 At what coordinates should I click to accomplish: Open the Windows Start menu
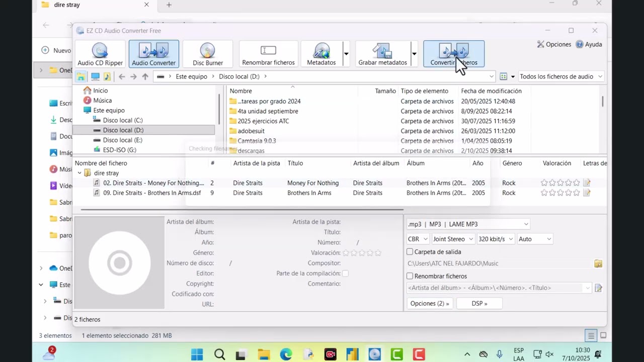(x=197, y=354)
